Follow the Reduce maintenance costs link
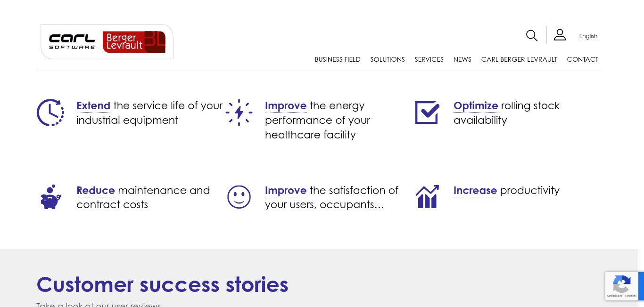 pyautogui.click(x=96, y=190)
